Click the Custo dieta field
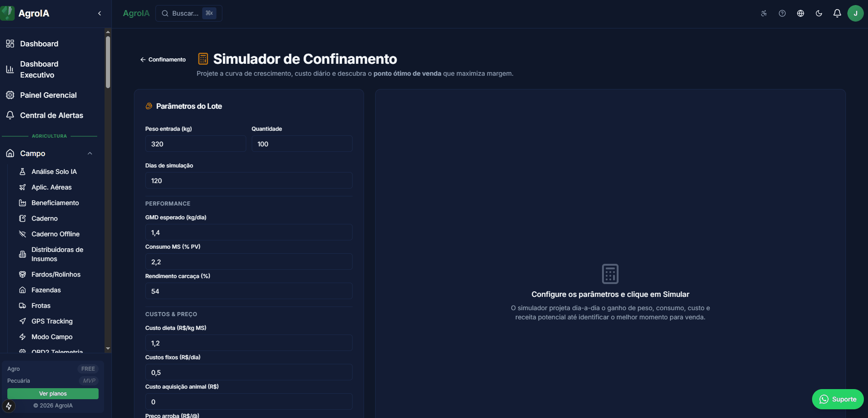This screenshot has width=868, height=418. [x=249, y=343]
